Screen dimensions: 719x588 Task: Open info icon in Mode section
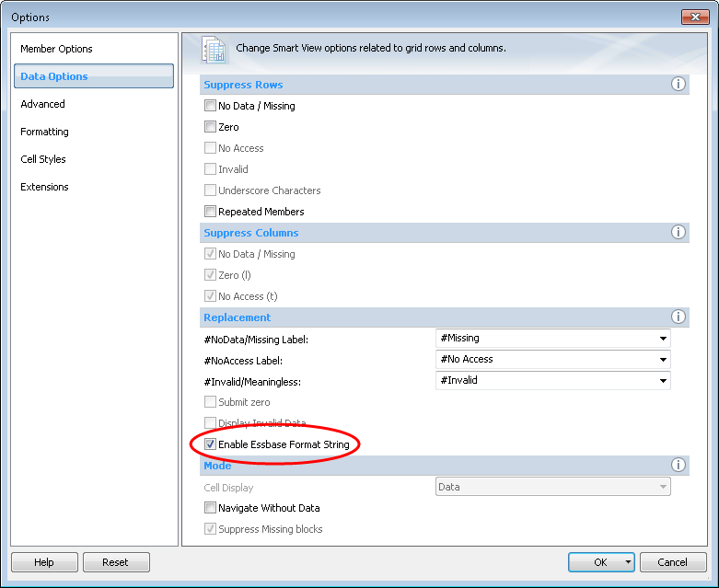tap(678, 465)
